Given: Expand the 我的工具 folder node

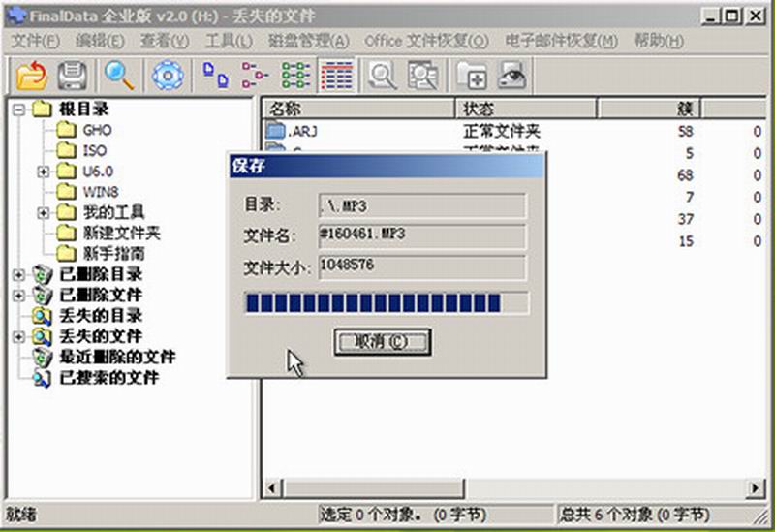Looking at the screenshot, I should [x=44, y=212].
